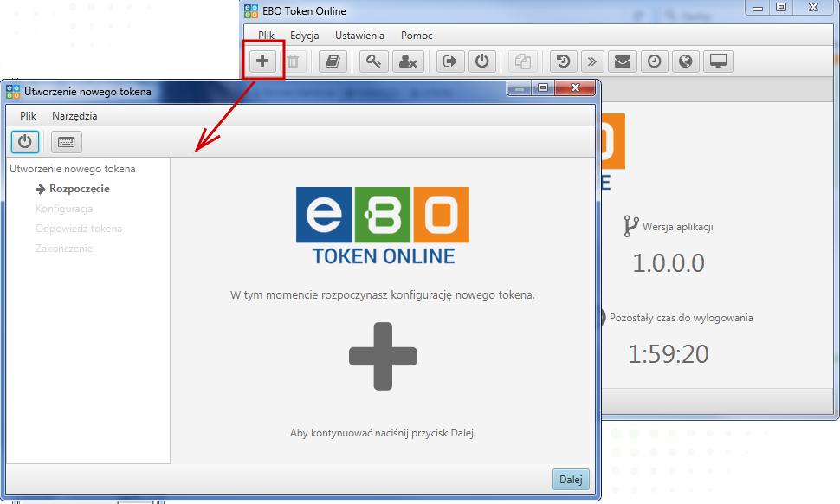
Task: Click the logout arrow icon in toolbar
Action: click(450, 61)
